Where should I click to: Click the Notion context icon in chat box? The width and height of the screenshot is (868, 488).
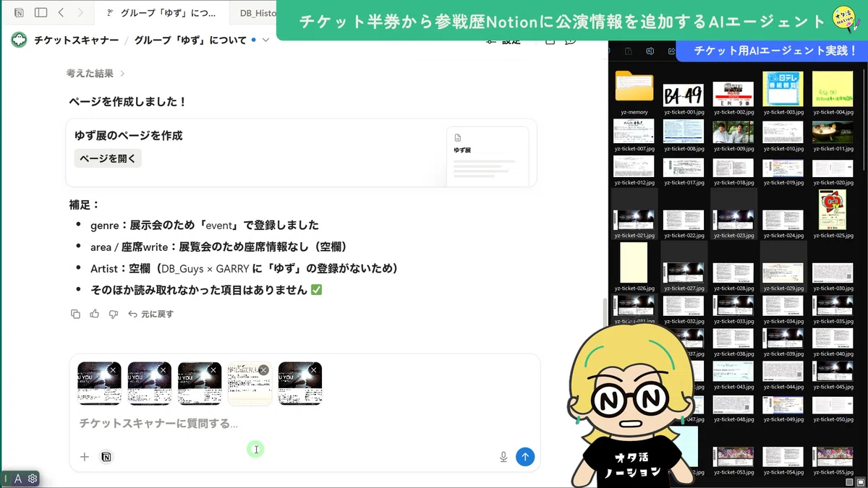pyautogui.click(x=106, y=457)
